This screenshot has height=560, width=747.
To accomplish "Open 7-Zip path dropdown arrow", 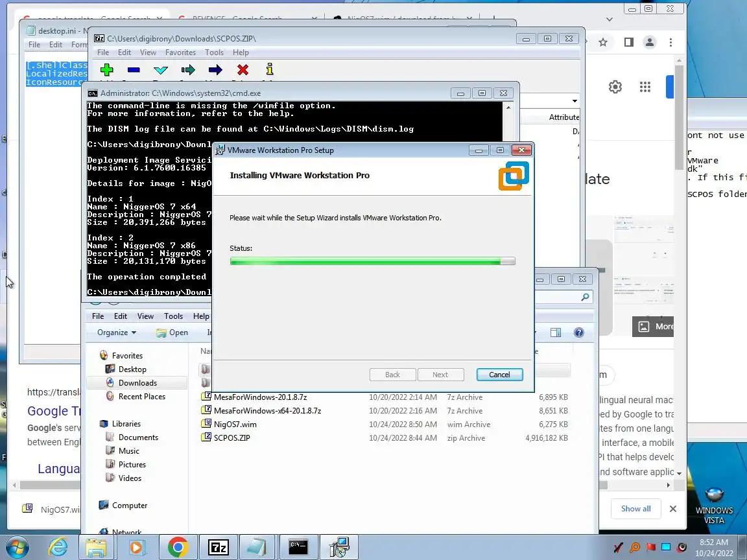I will pos(575,100).
